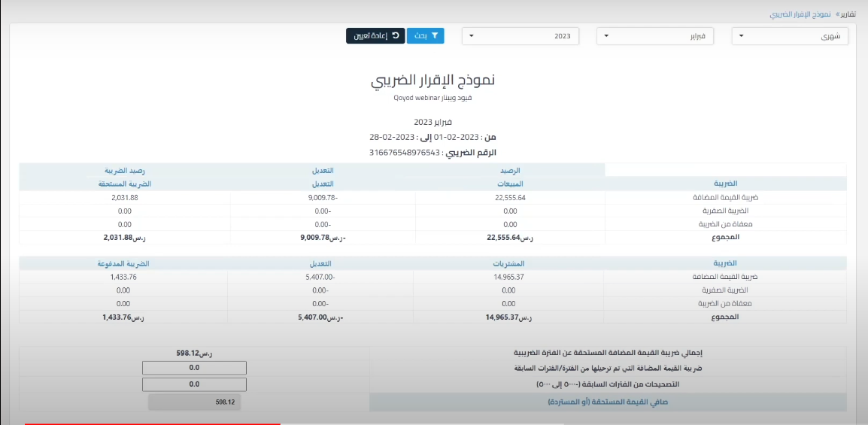This screenshot has height=425, width=868.
Task: Open the 2023 year dropdown
Action: point(520,36)
